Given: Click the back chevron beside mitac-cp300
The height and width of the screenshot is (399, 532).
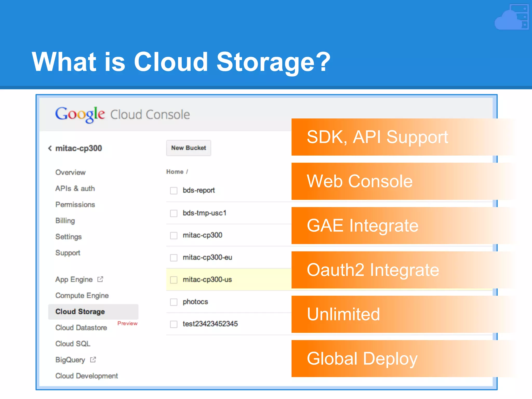Looking at the screenshot, I should tap(50, 148).
